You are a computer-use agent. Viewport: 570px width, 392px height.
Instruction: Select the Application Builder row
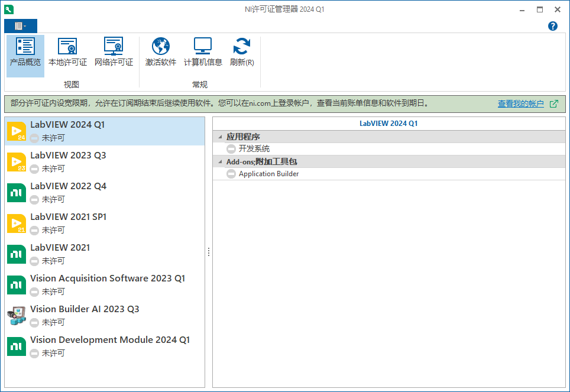click(x=389, y=174)
